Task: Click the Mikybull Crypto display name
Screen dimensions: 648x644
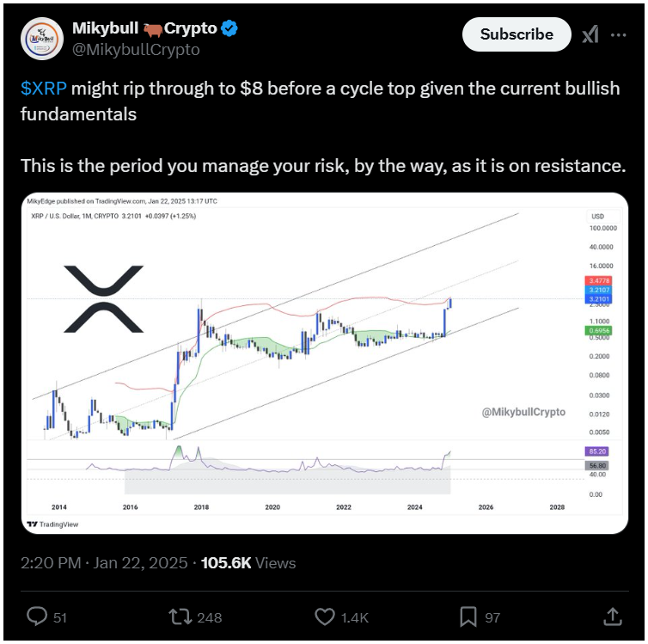Action: coord(144,28)
